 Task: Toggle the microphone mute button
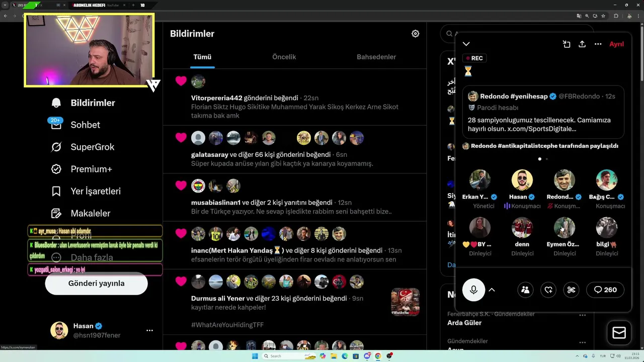click(x=473, y=290)
